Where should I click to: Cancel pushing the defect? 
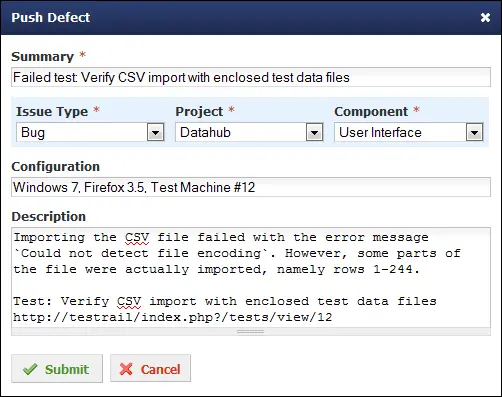click(151, 368)
